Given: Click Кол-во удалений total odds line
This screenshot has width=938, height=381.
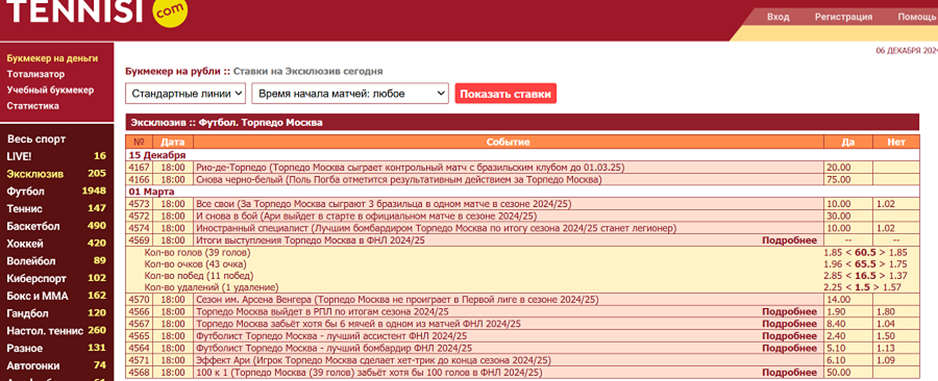Looking at the screenshot, I should [863, 288].
